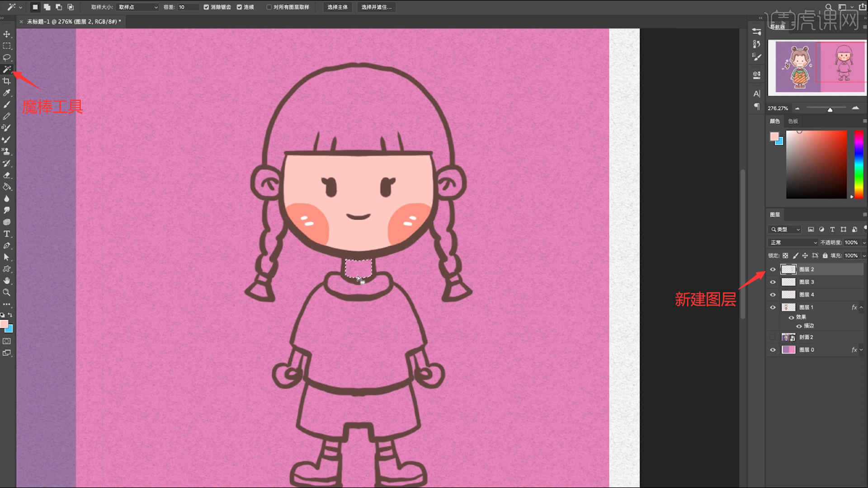Open the Brush Settings panel icon
The image size is (868, 488).
[x=757, y=57]
